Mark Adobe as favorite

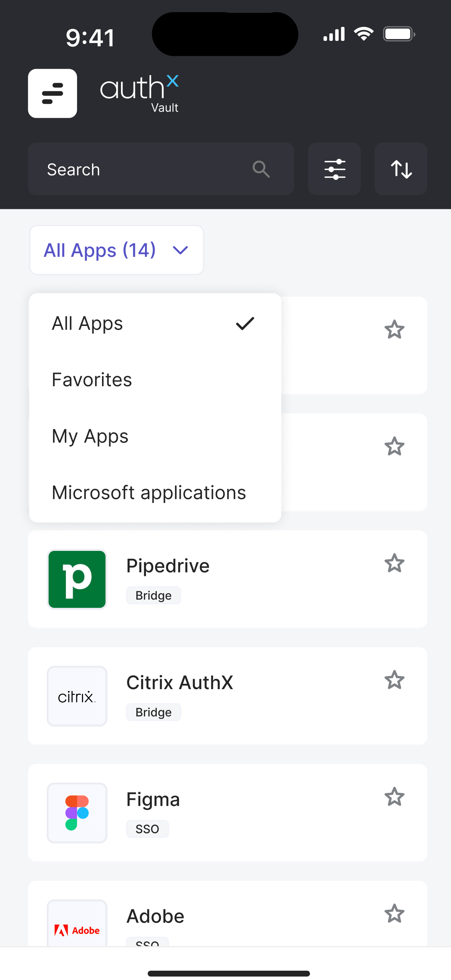(x=394, y=913)
